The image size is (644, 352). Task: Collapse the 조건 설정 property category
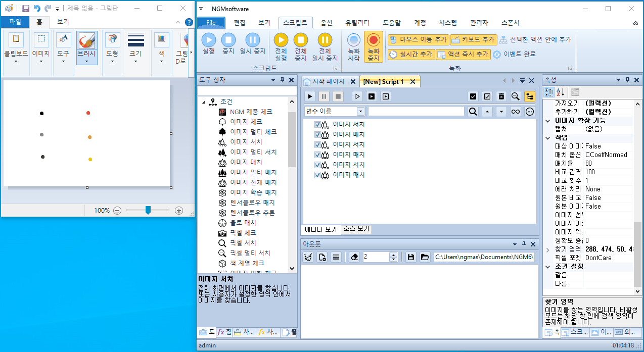point(548,266)
